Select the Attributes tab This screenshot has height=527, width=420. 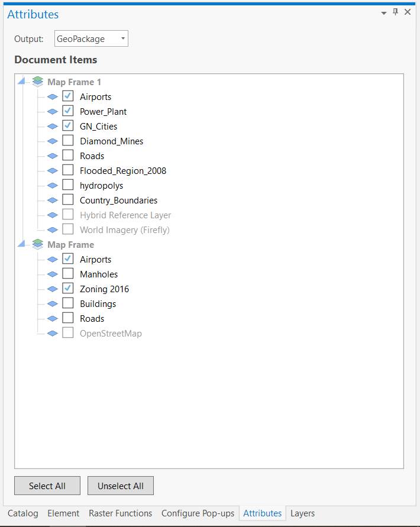coord(262,513)
